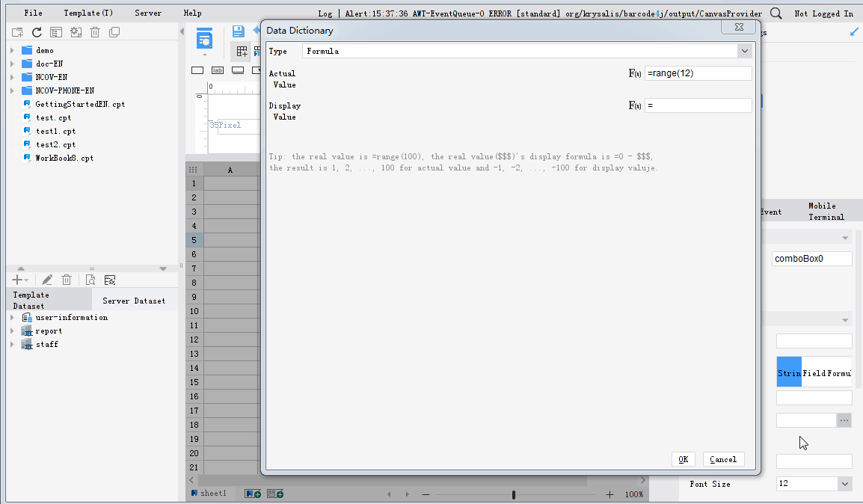
Task: Edit the selected dataset via pencil icon
Action: tap(46, 279)
